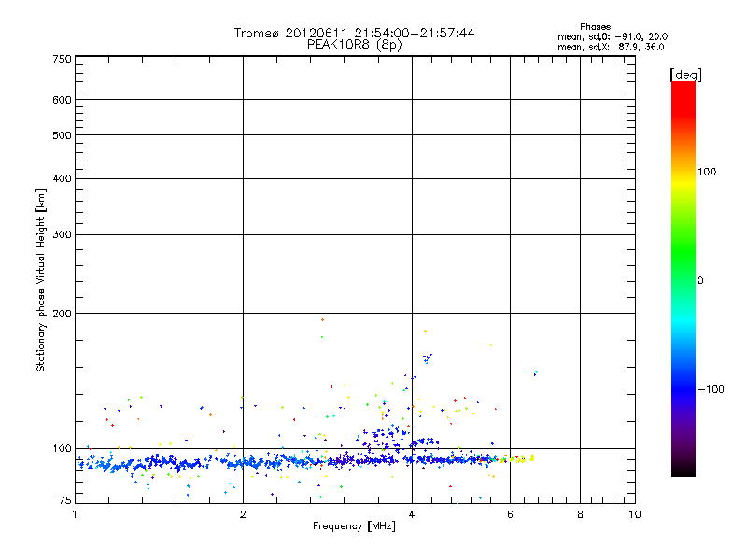Click the 'Frequency [MHz]' axis title
The height and width of the screenshot is (560, 747).
[354, 526]
